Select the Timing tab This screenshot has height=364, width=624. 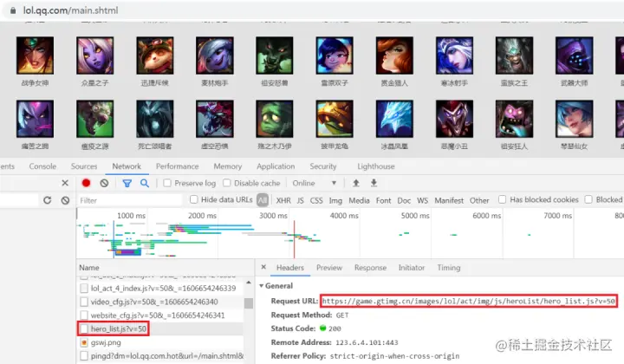449,268
